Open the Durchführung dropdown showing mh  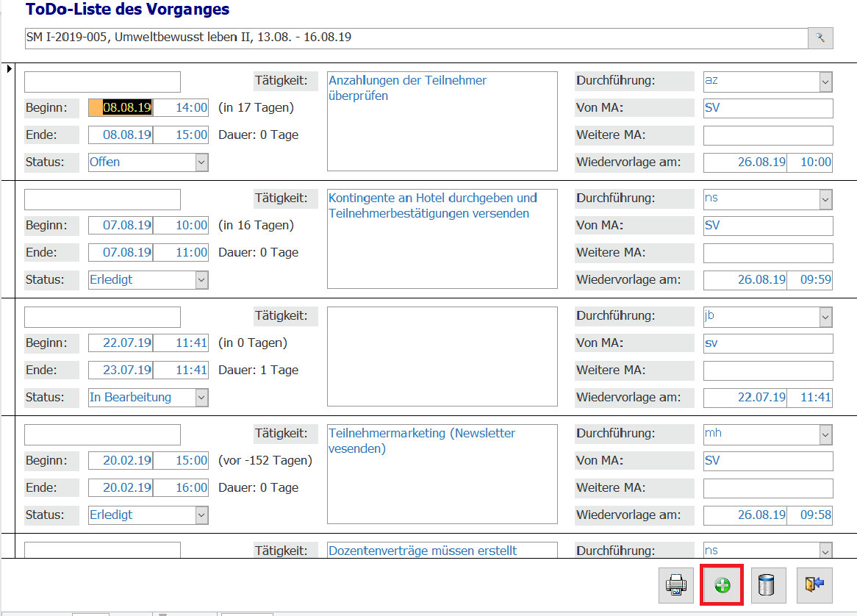(x=825, y=434)
